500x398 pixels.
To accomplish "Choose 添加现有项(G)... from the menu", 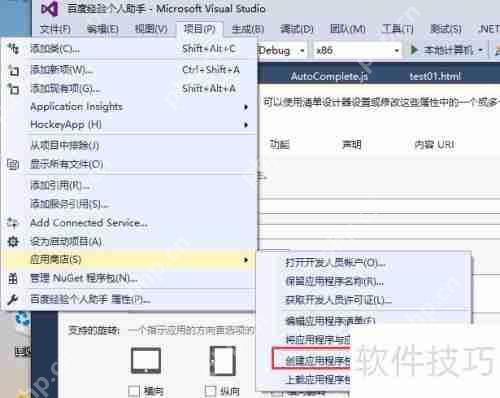I will click(129, 89).
